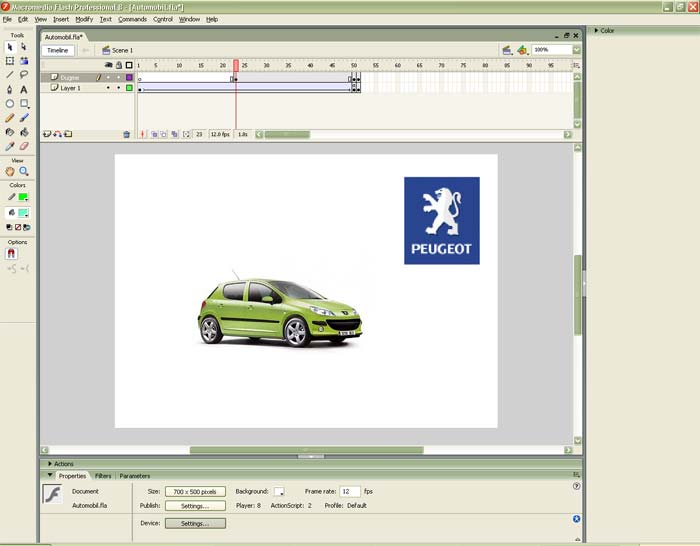Collapse the Properties panel triangle
Screen dimensions: 700x546
click(50, 475)
